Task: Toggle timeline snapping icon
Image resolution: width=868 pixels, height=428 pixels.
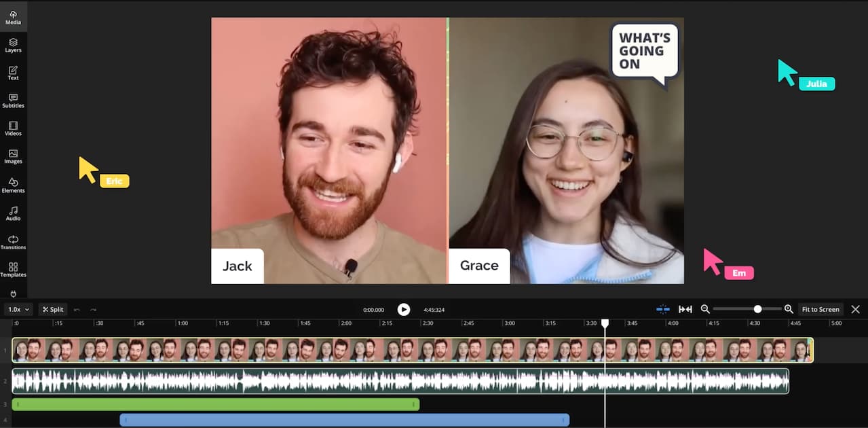Action: tap(663, 309)
